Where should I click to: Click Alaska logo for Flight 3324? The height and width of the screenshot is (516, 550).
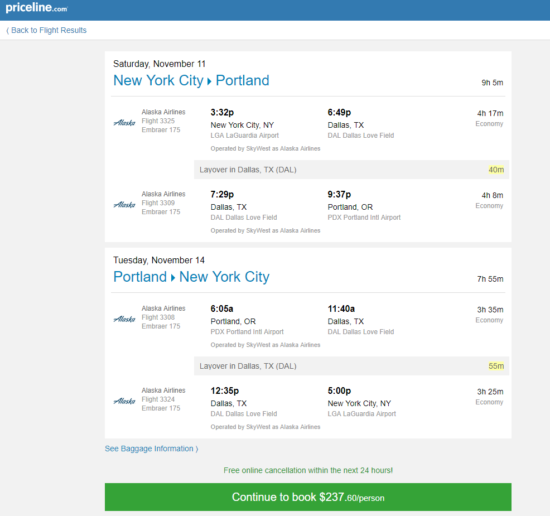pos(125,401)
